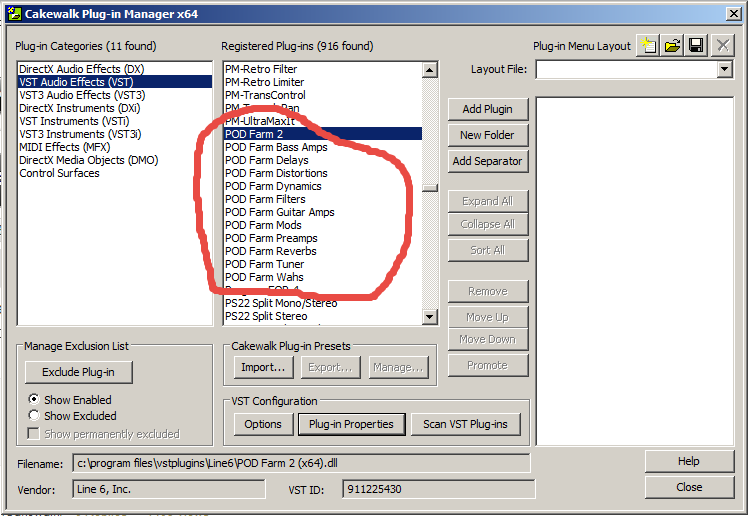
Task: Click the delete layout X icon
Action: [722, 45]
